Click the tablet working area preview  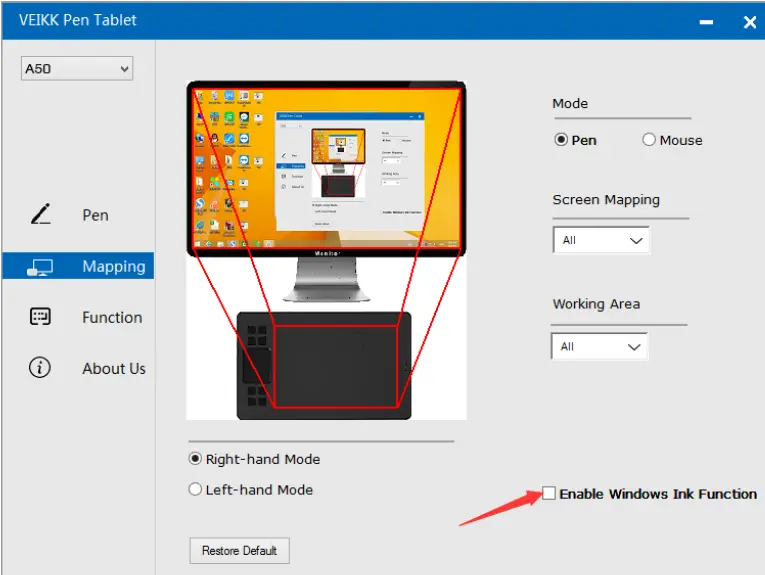point(336,365)
